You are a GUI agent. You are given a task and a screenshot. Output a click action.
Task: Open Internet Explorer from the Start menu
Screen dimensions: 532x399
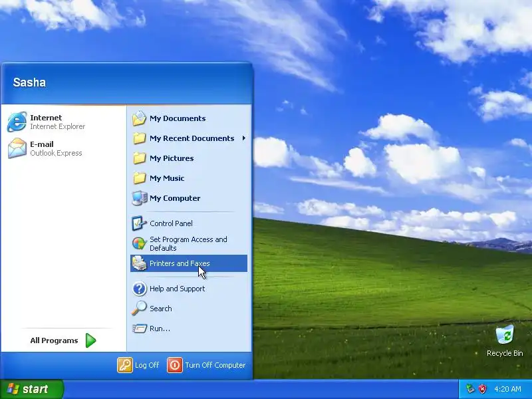coord(17,122)
